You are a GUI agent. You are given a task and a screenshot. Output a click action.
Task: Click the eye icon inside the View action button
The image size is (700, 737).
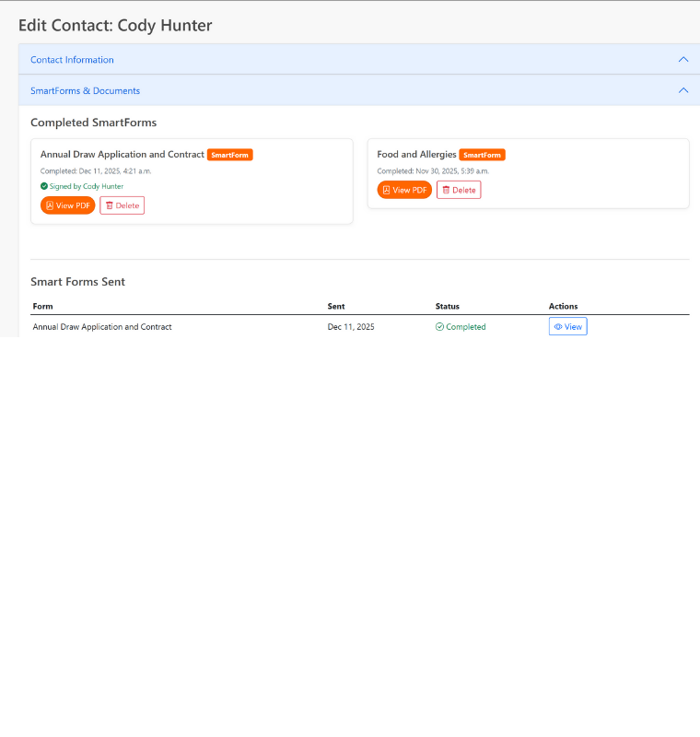click(559, 326)
